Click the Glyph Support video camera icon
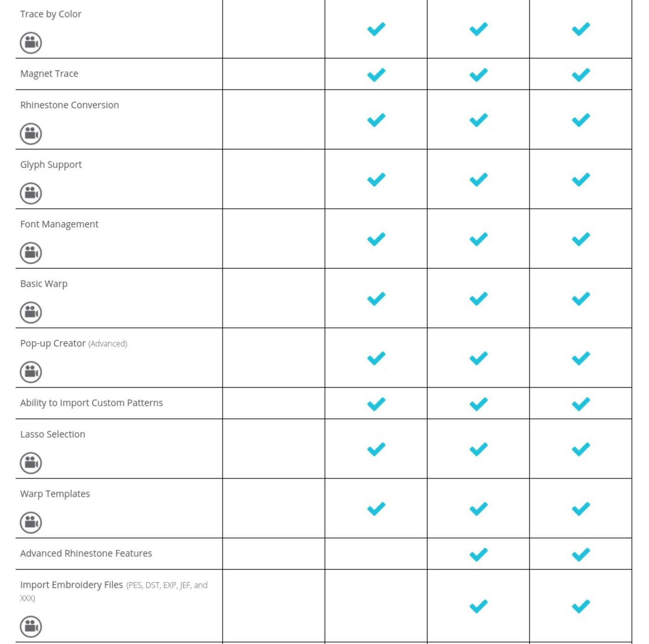The height and width of the screenshot is (644, 649). point(31,193)
